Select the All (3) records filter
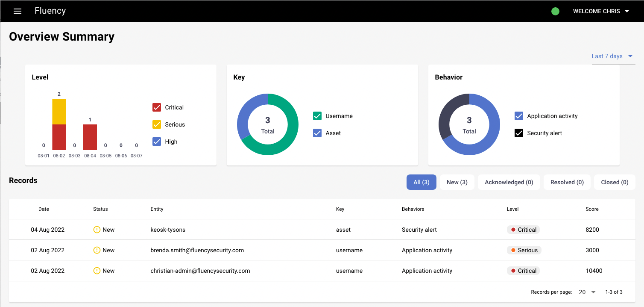 click(x=422, y=182)
